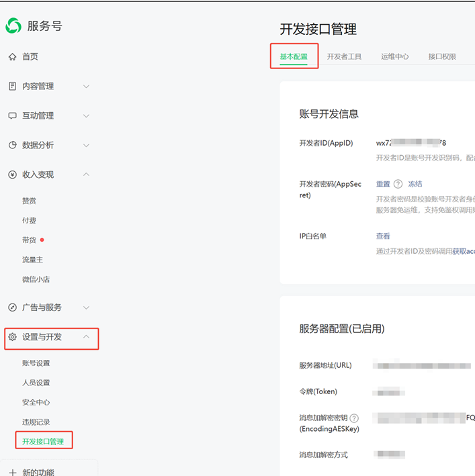Viewport: 475px width, 476px height.
Task: Click the help icon next to 消息加解密密钥
Action: [x=354, y=418]
